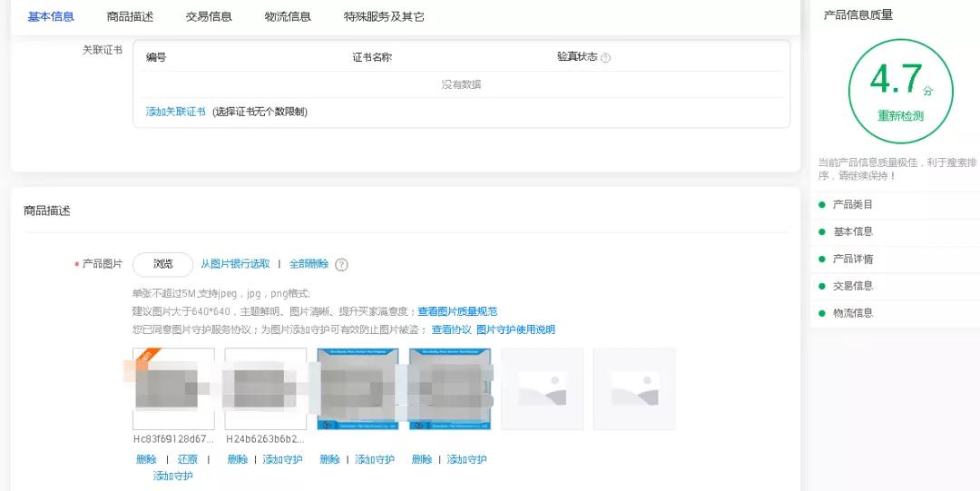Open 查看图片质量规范 link

pyautogui.click(x=457, y=311)
